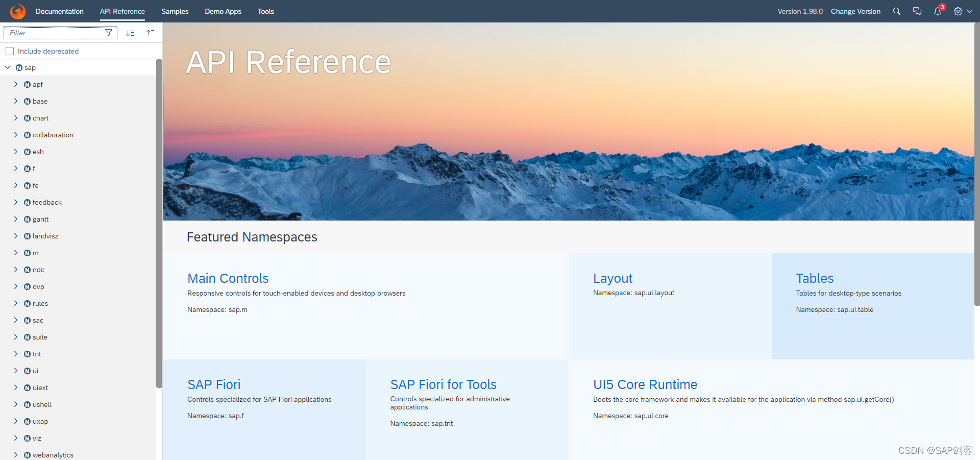Expand the webanalytics namespace node
Image resolution: width=980 pixels, height=460 pixels.
click(x=16, y=455)
